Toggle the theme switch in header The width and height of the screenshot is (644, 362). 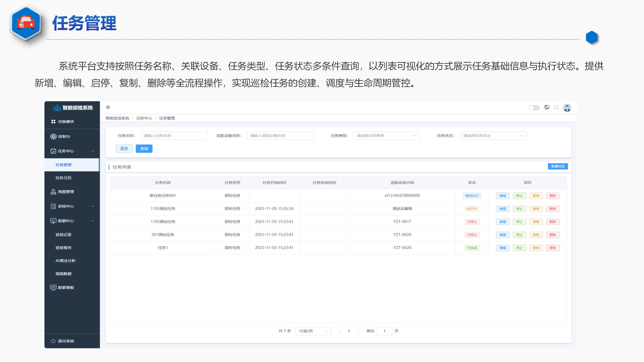[534, 108]
